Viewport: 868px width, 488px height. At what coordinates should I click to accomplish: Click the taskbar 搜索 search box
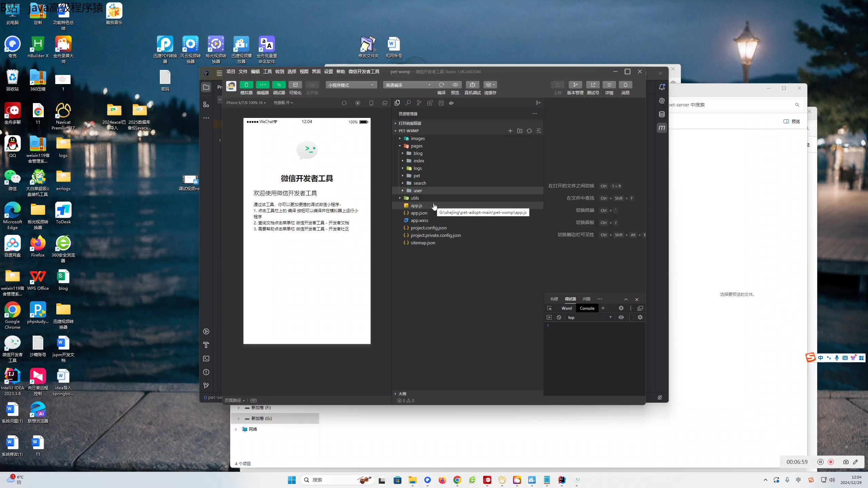337,480
